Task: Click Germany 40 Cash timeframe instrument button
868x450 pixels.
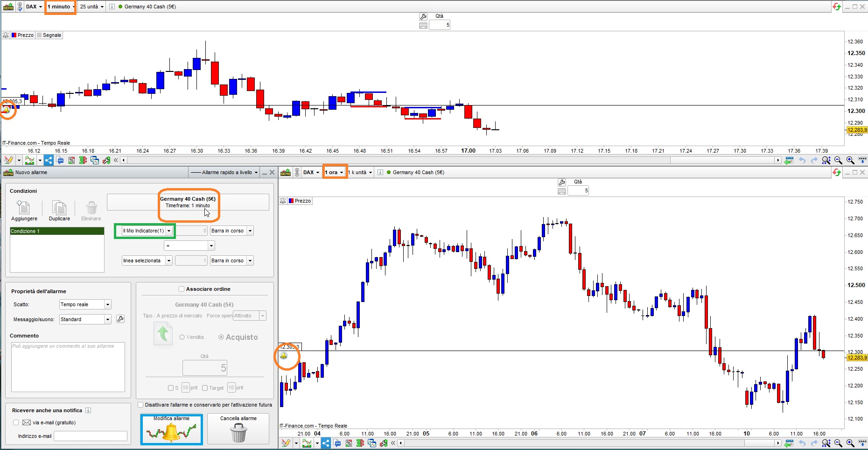Action: tap(188, 202)
